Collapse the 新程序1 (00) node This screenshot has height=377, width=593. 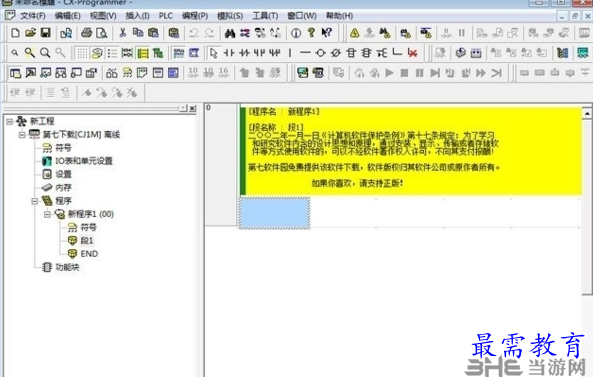pyautogui.click(x=47, y=214)
